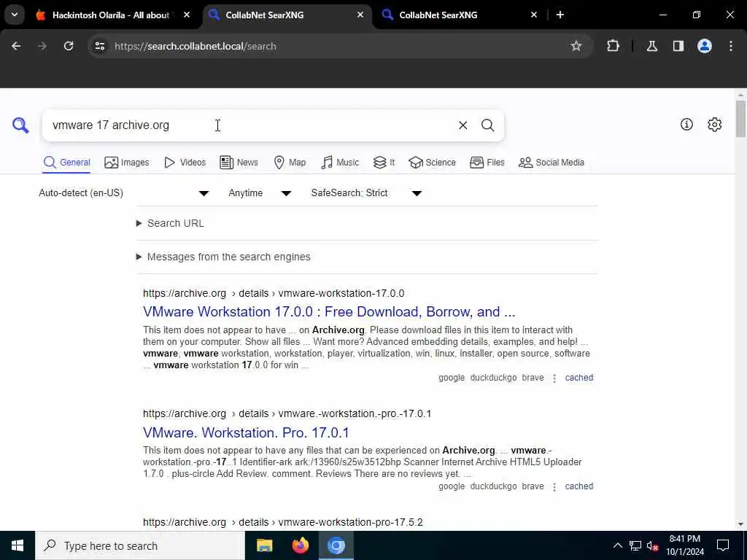This screenshot has width=747, height=560.
Task: Expand Messages from the search engines
Action: (x=223, y=257)
